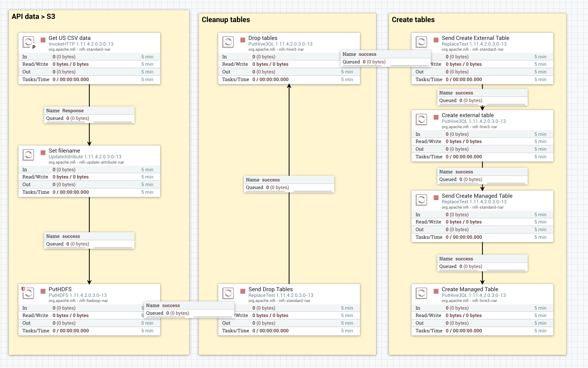Select the Response connection label
Screen dimensions: 588x368
point(89,114)
